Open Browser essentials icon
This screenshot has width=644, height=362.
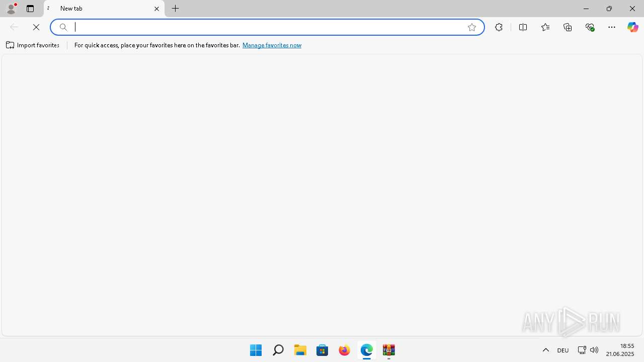(590, 27)
